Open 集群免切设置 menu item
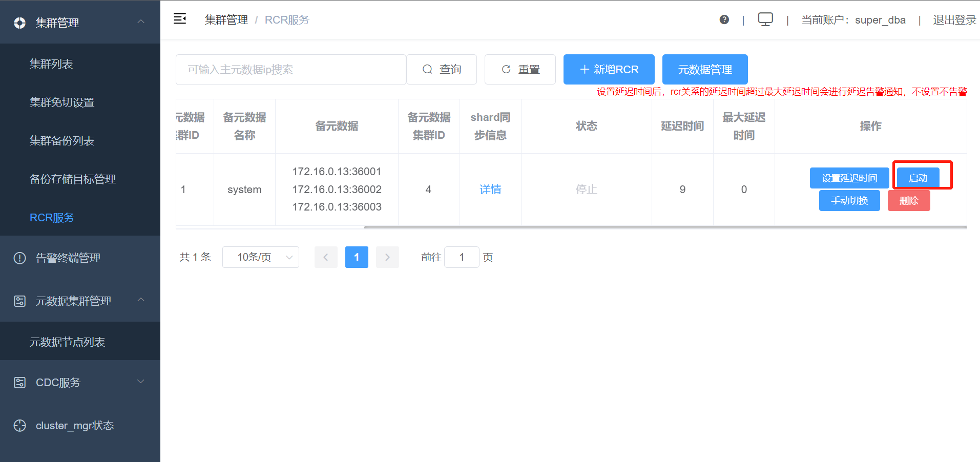The width and height of the screenshot is (980, 462). coord(80,102)
